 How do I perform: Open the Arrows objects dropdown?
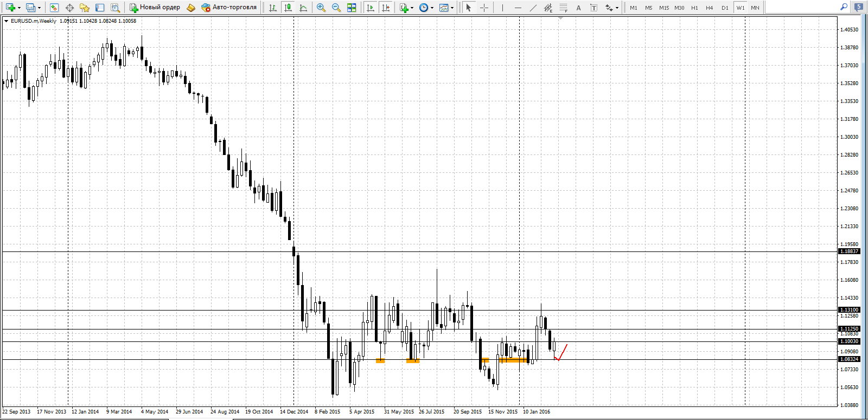pyautogui.click(x=617, y=8)
